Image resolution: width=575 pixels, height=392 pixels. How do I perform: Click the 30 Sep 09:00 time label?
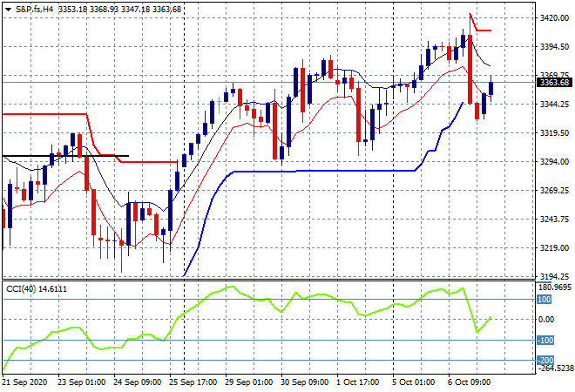click(304, 382)
